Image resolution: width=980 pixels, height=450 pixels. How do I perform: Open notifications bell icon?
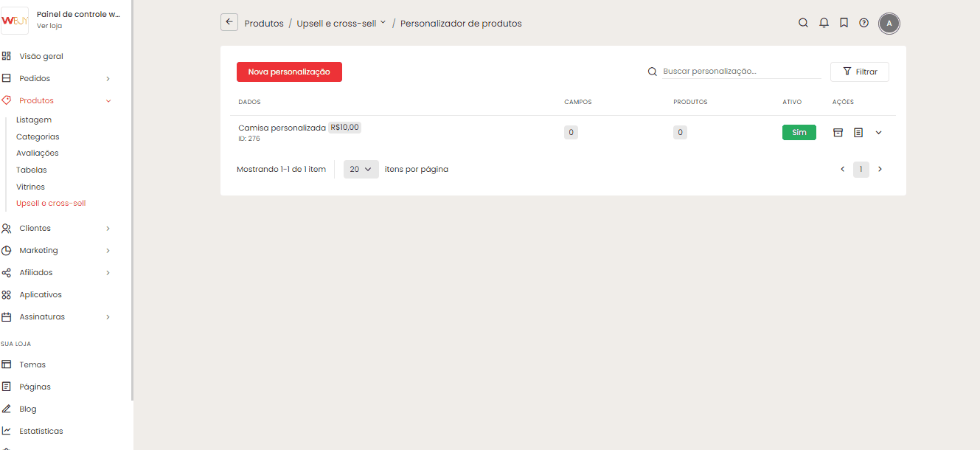824,23
